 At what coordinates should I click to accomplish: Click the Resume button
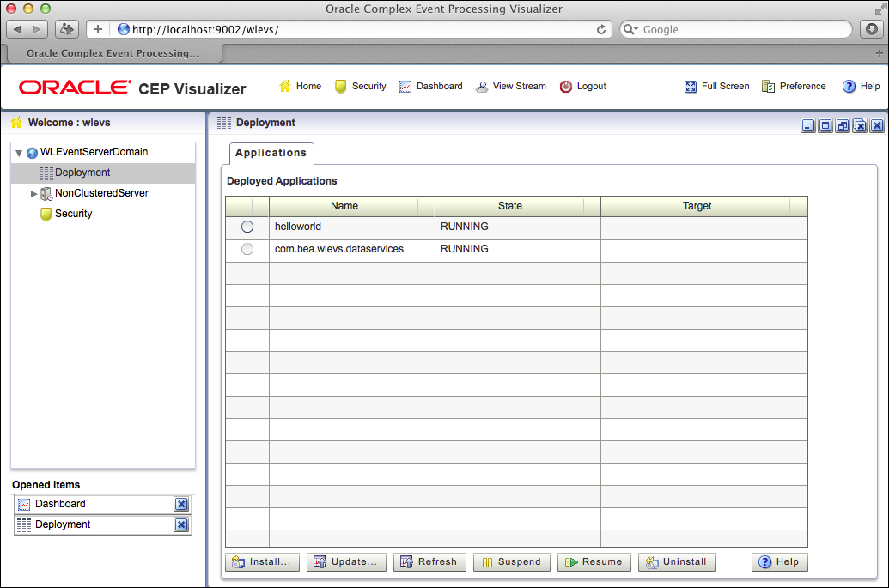pos(594,562)
